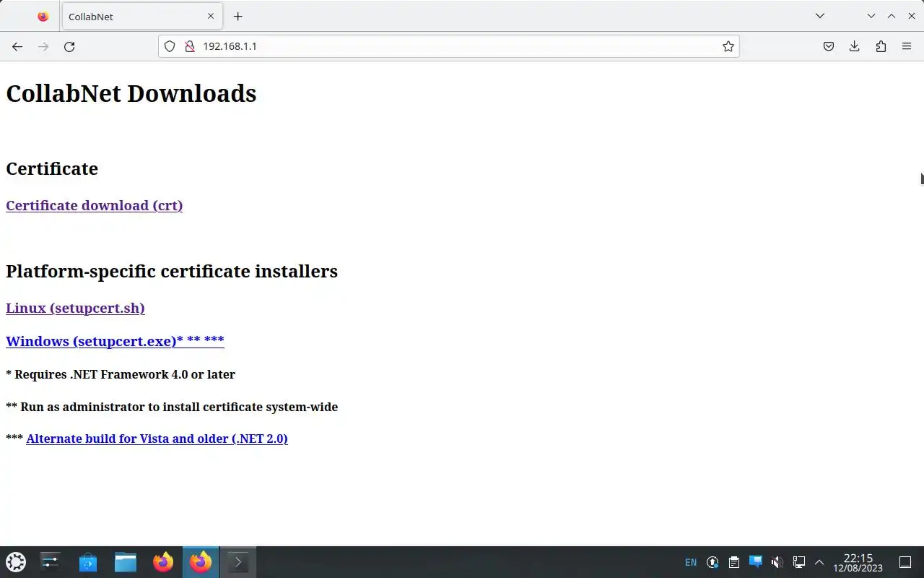Open the clipboard tray icon
The width and height of the screenshot is (924, 578).
click(734, 562)
